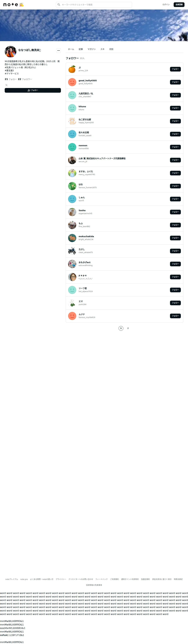Click the ログイン link
This screenshot has height=644, width=188.
pyautogui.click(x=166, y=5)
